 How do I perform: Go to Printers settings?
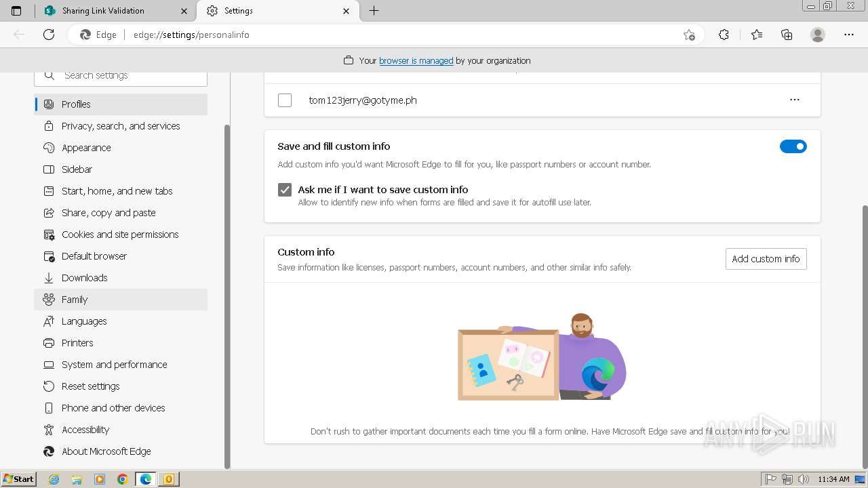coord(121,343)
